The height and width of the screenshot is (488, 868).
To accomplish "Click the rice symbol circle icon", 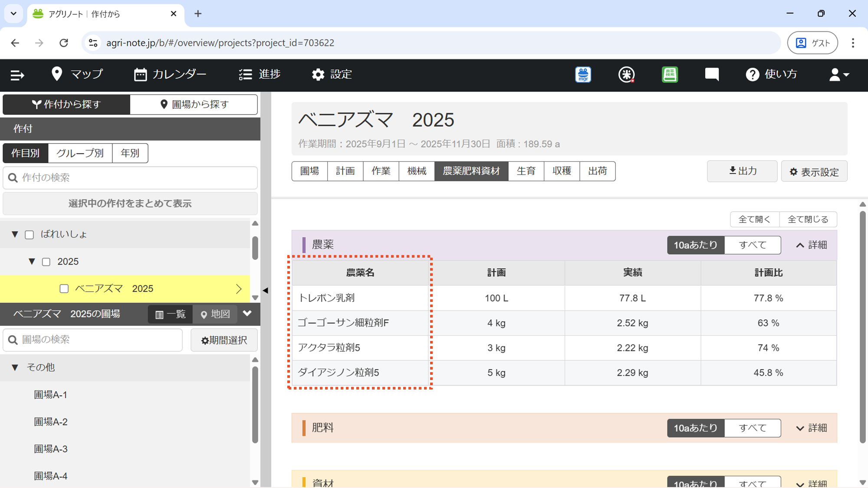I will coord(626,75).
